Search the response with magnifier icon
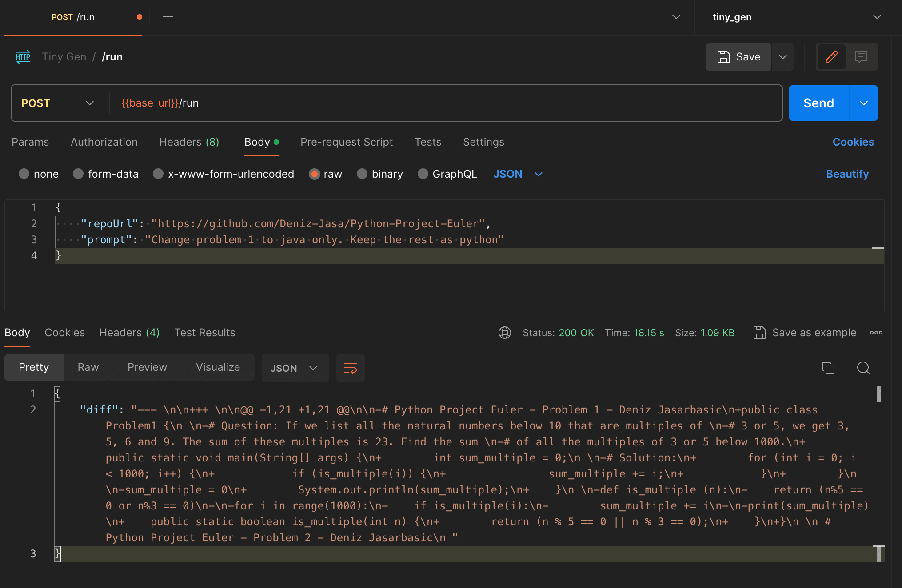 click(863, 368)
